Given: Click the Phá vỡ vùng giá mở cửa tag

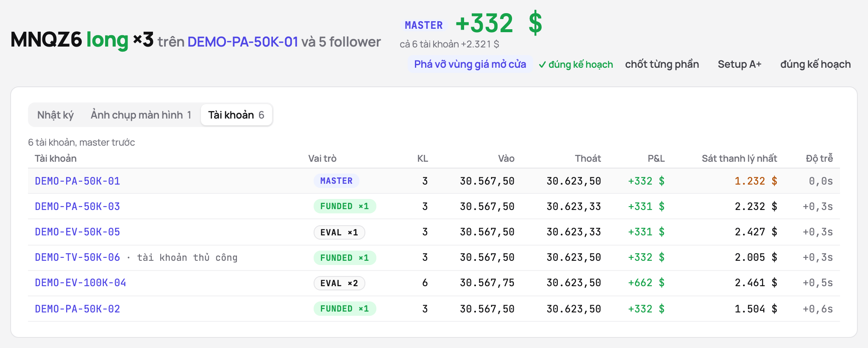Looking at the screenshot, I should pyautogui.click(x=470, y=64).
